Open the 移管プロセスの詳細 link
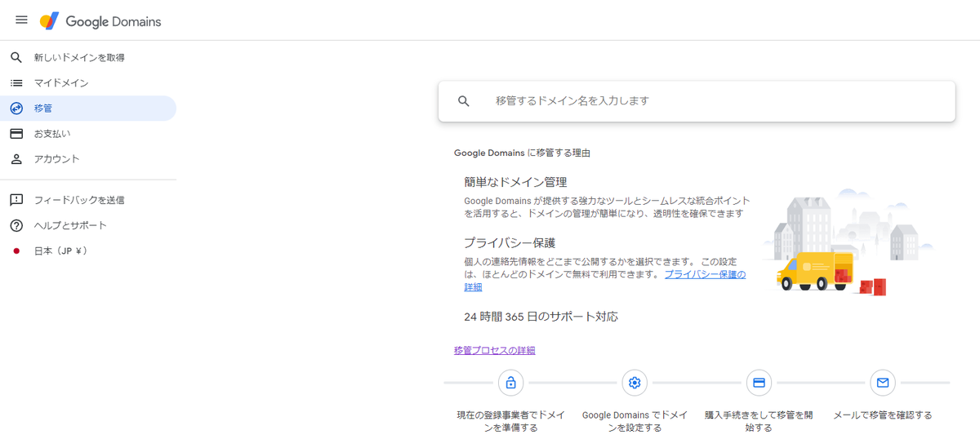 [x=495, y=351]
